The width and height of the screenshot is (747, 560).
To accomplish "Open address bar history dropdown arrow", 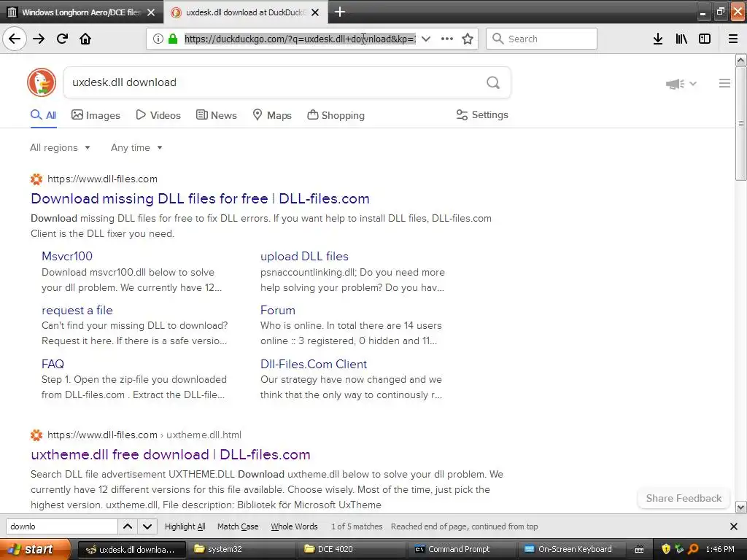I will coord(426,39).
